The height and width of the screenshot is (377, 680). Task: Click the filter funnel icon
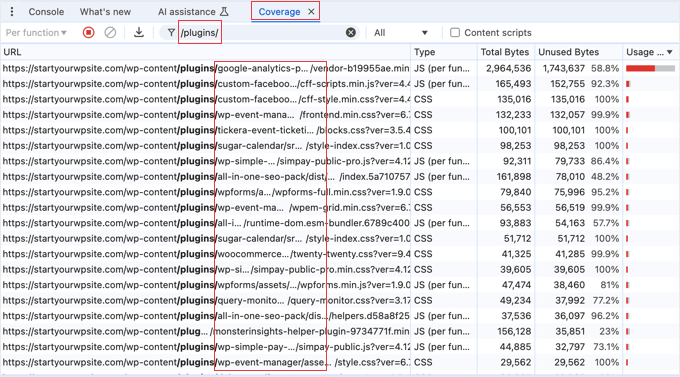pyautogui.click(x=171, y=33)
